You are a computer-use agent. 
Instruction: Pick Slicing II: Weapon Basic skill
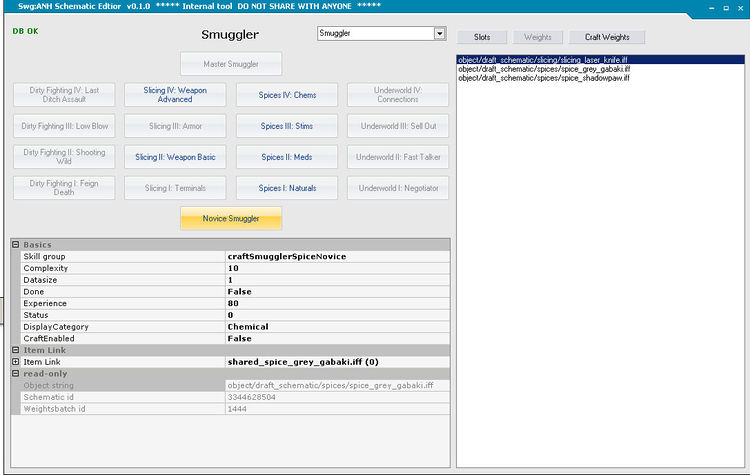174,157
